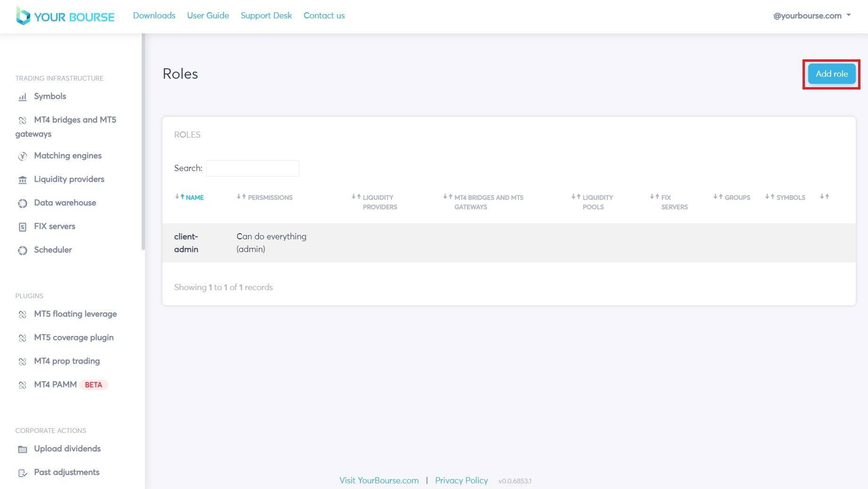Image resolution: width=868 pixels, height=489 pixels.
Task: Open the Privacy Policy link
Action: [x=461, y=481]
